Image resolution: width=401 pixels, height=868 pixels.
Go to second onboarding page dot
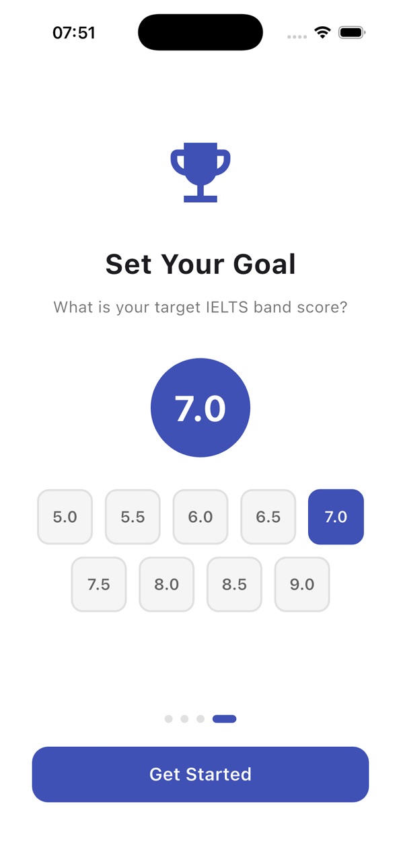click(x=184, y=719)
